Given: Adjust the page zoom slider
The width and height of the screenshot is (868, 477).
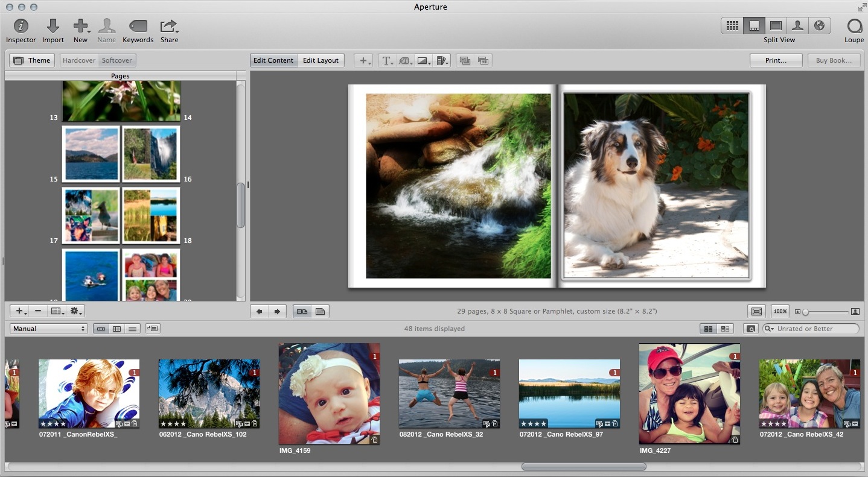Looking at the screenshot, I should (x=806, y=312).
